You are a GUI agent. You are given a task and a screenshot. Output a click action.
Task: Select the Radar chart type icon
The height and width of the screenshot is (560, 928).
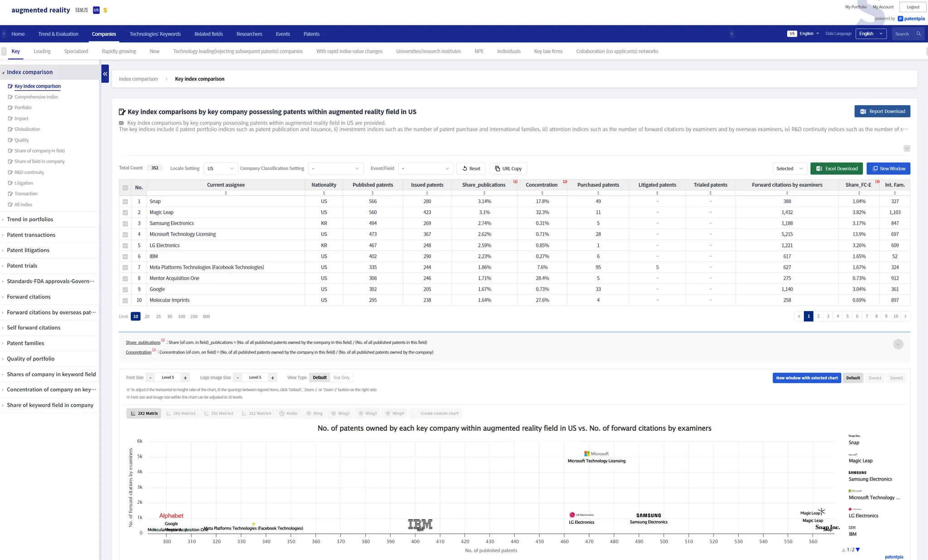point(288,413)
